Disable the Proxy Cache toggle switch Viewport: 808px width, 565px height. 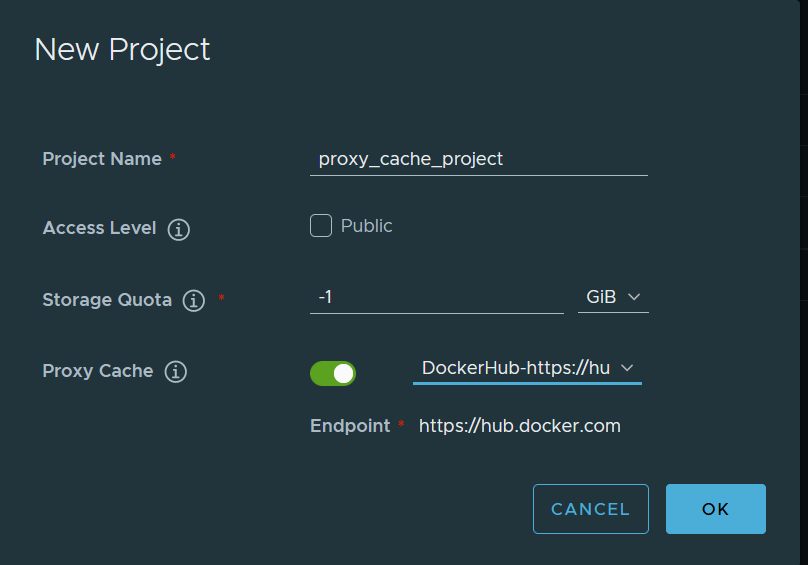[333, 373]
